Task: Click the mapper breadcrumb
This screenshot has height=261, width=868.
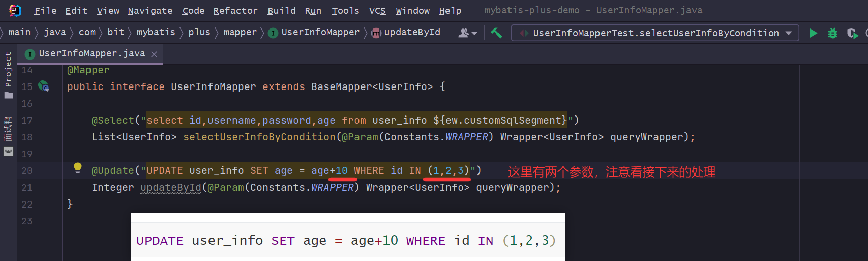Action: (x=240, y=32)
